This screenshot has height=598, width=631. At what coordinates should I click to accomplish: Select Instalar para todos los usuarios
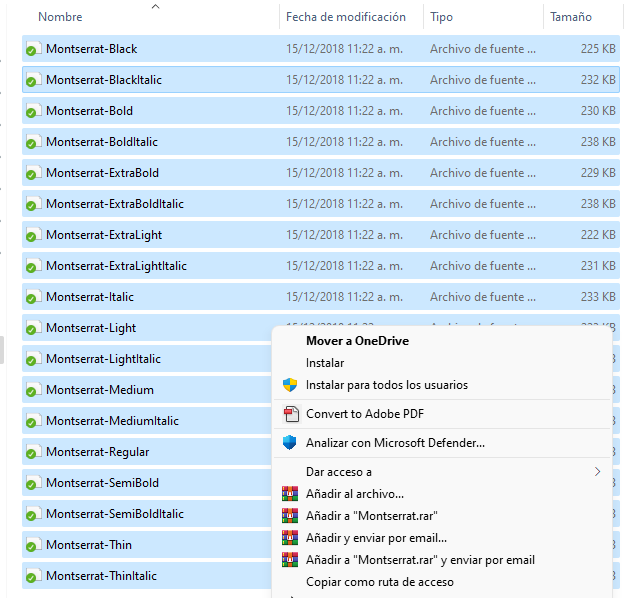click(387, 385)
